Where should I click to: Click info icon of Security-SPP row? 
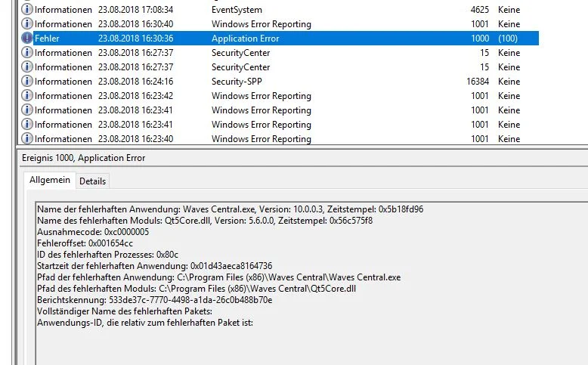(27, 81)
